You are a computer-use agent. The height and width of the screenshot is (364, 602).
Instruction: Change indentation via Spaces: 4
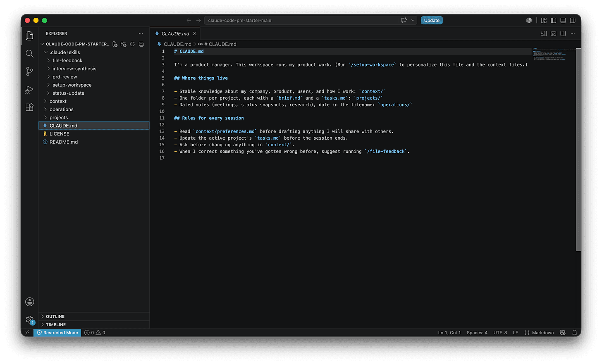(x=477, y=333)
